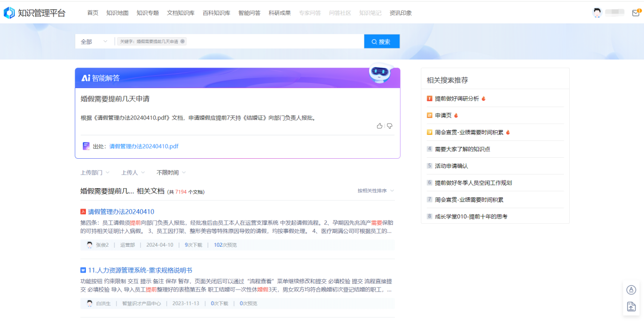644x321 pixels.
Task: Remove the keyword tag in the search field
Action: (x=183, y=41)
